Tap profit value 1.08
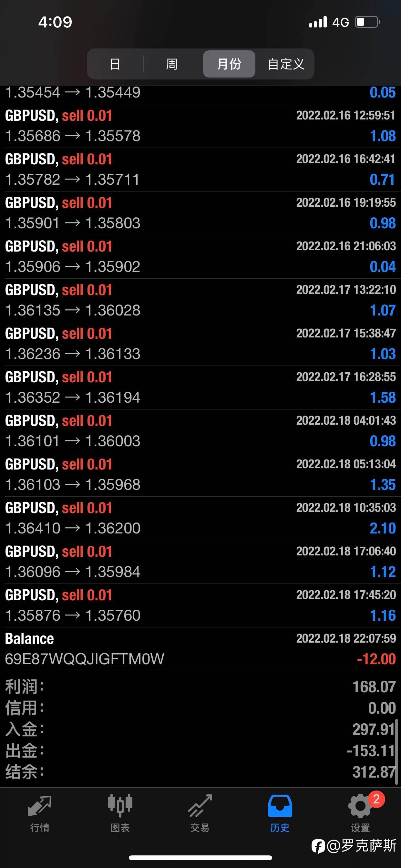 (383, 136)
